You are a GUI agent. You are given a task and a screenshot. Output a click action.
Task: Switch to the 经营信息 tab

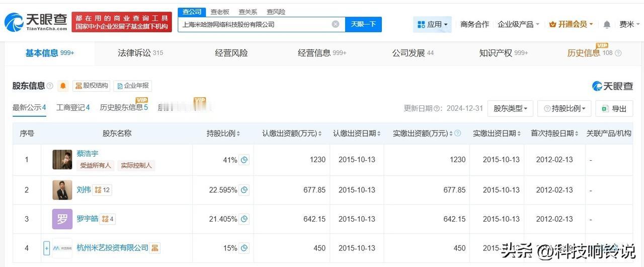coord(322,53)
